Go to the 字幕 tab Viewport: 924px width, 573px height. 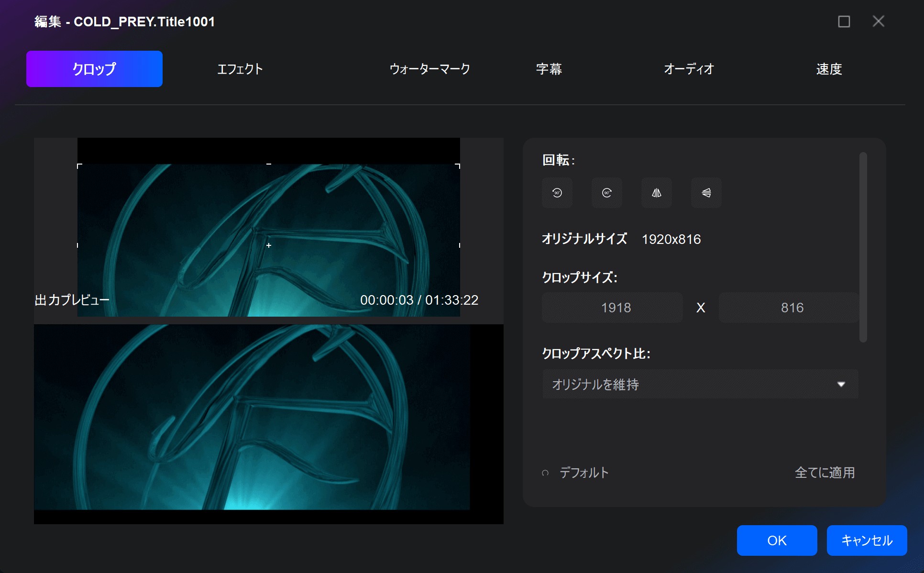pyautogui.click(x=549, y=69)
